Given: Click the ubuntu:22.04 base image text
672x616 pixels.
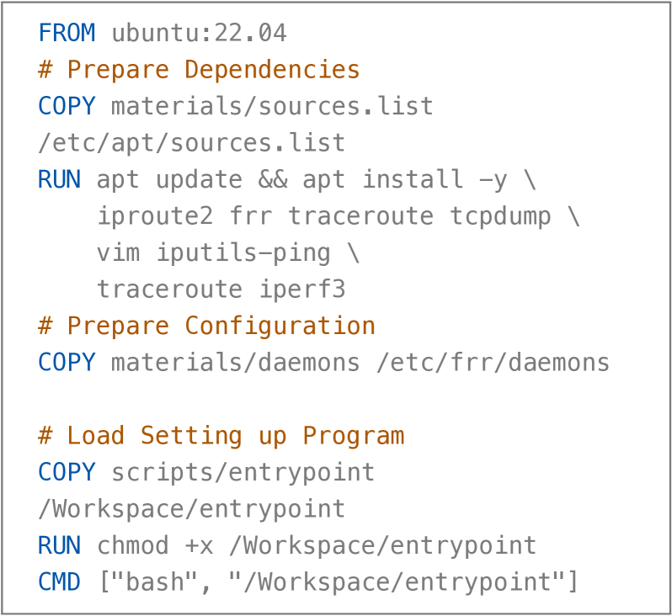Looking at the screenshot, I should point(199,34).
